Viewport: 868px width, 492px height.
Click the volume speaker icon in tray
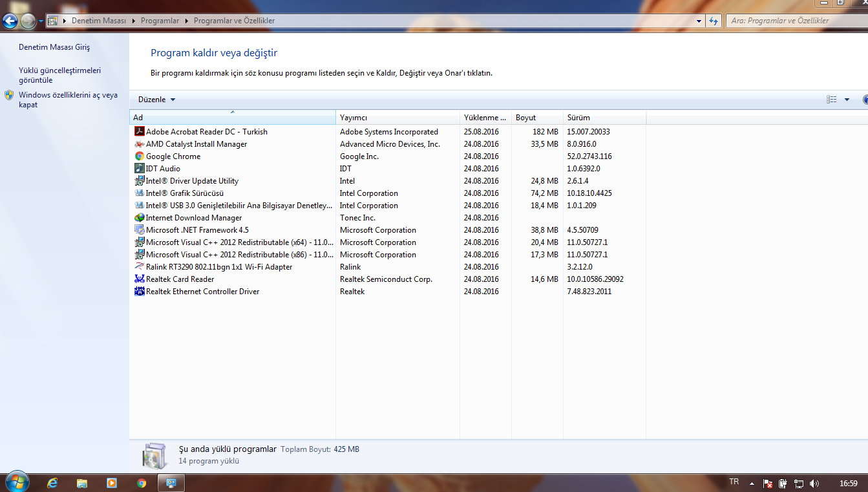pyautogui.click(x=814, y=483)
